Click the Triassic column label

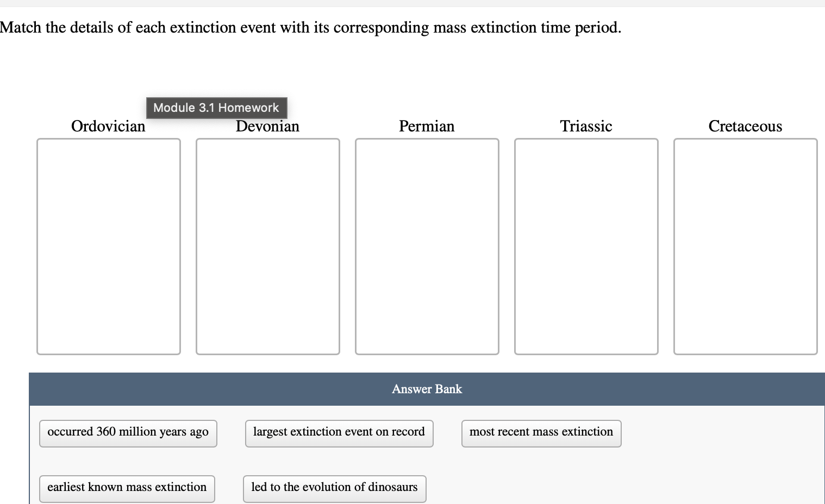[586, 126]
